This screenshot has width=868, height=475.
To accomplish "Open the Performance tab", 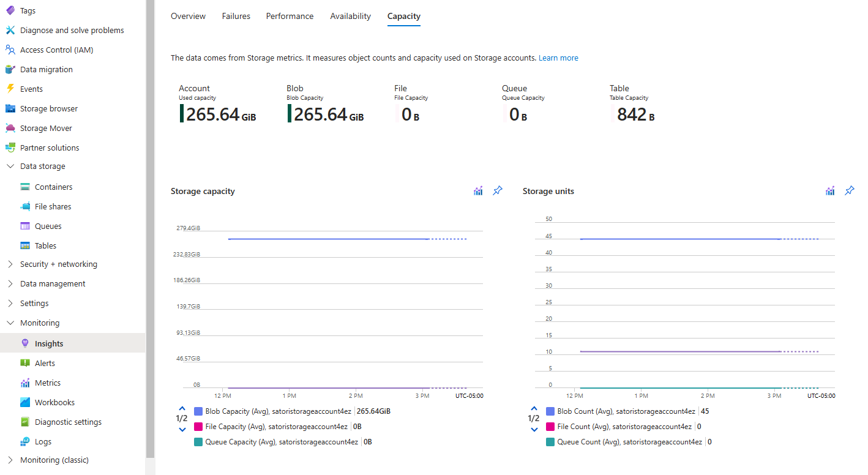I will pyautogui.click(x=290, y=16).
